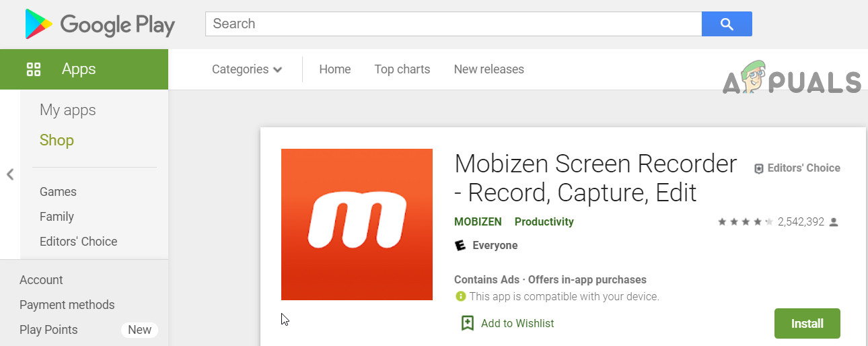Open the Productivity category link
This screenshot has height=346, width=868.
(x=544, y=221)
